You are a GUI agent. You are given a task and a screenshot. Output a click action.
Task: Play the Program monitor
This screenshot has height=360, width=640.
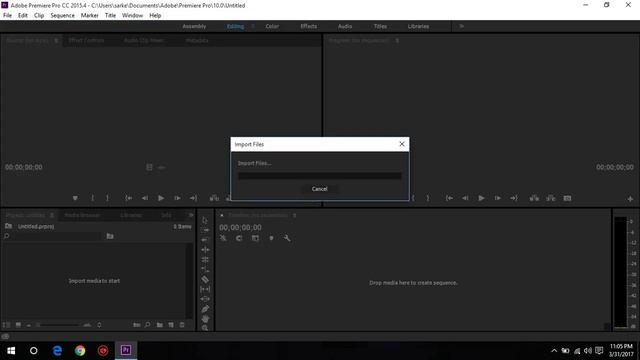coord(481,198)
